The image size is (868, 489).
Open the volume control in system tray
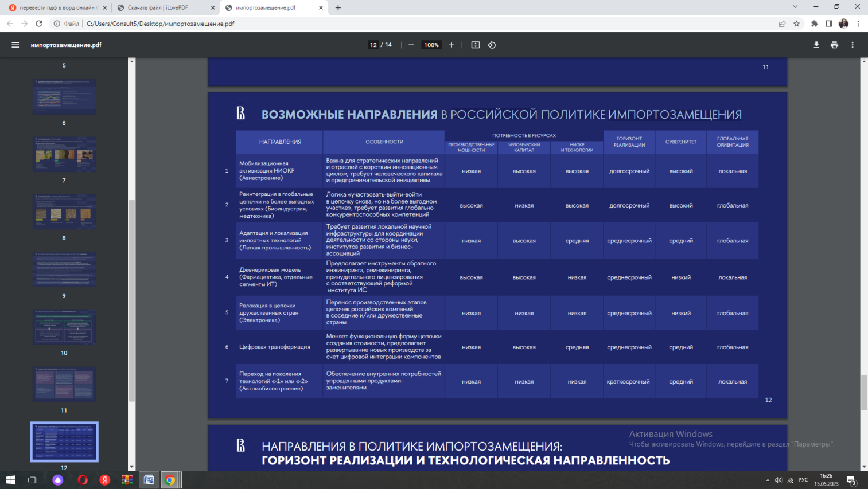pos(779,480)
